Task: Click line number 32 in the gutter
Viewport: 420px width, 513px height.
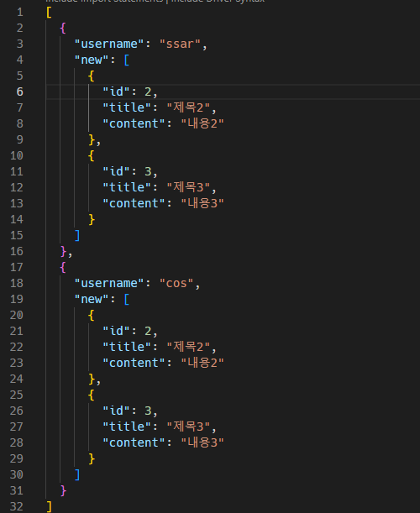Action: (16, 506)
